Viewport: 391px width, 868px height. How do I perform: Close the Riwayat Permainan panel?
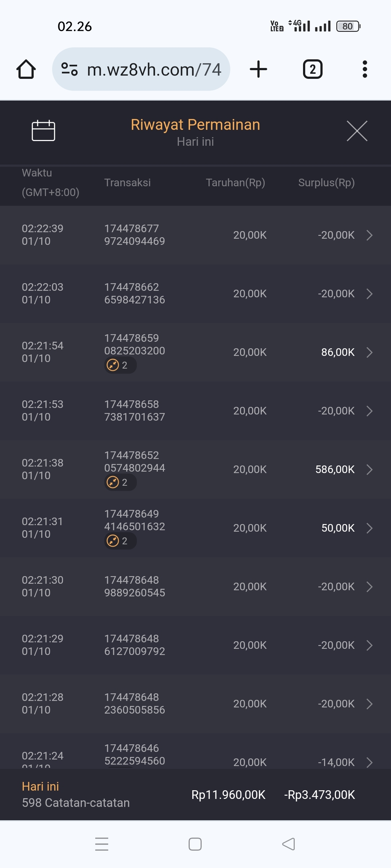(x=357, y=131)
